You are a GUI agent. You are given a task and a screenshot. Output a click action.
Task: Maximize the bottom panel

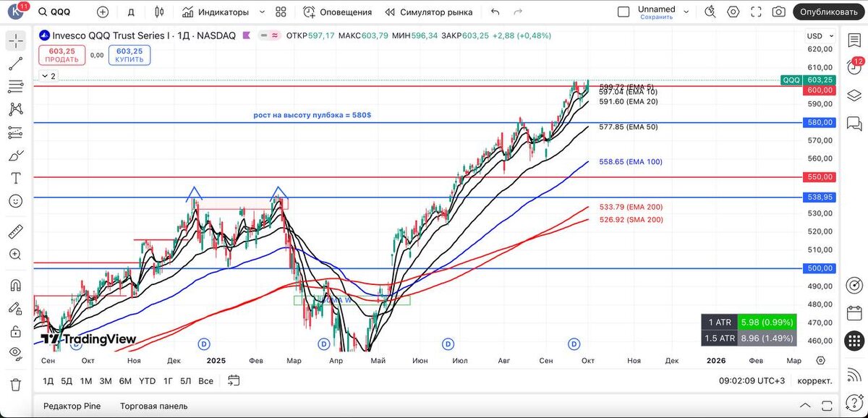(x=826, y=406)
